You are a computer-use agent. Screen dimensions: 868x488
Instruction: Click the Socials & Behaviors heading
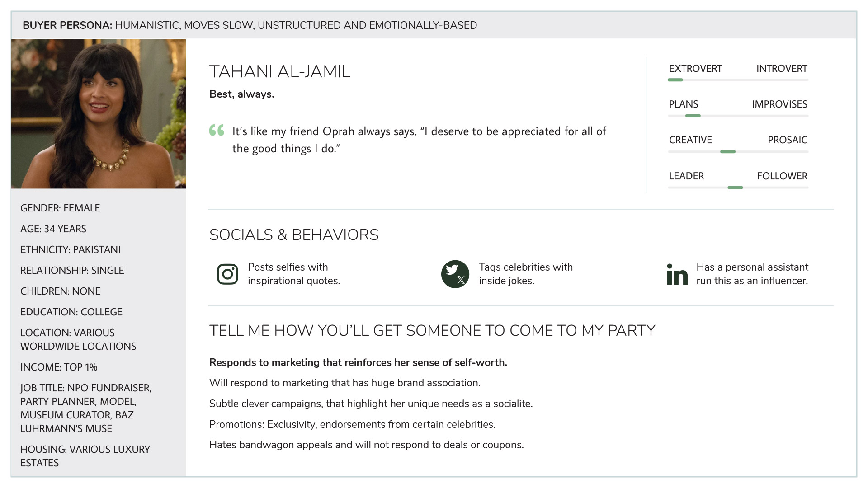click(x=294, y=235)
